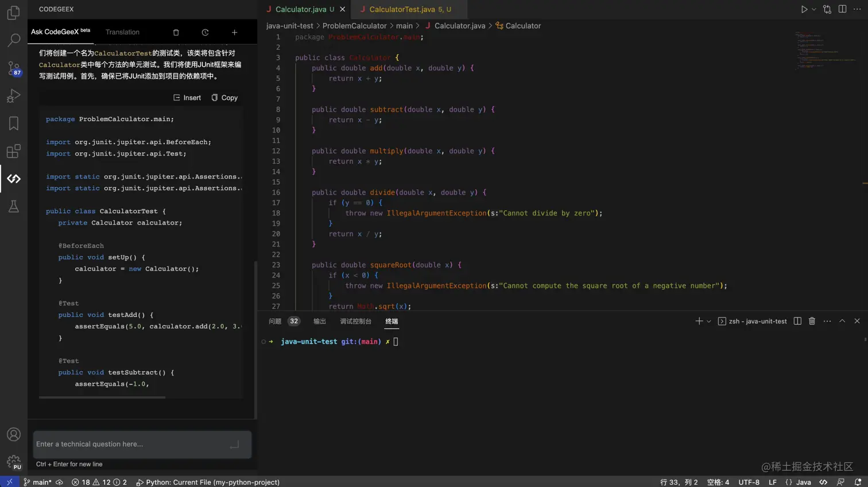The height and width of the screenshot is (487, 868).
Task: Start a new CodeGeeX chat with plus icon
Action: pyautogui.click(x=234, y=32)
